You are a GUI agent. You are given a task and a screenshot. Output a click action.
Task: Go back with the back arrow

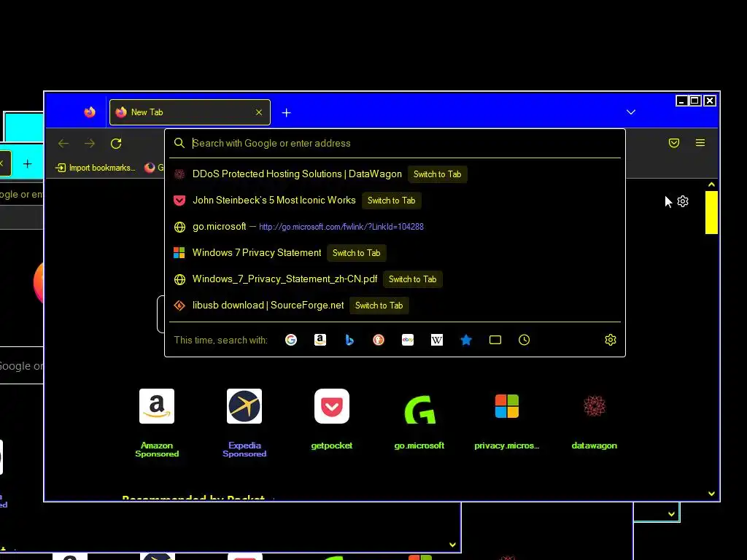coord(63,144)
